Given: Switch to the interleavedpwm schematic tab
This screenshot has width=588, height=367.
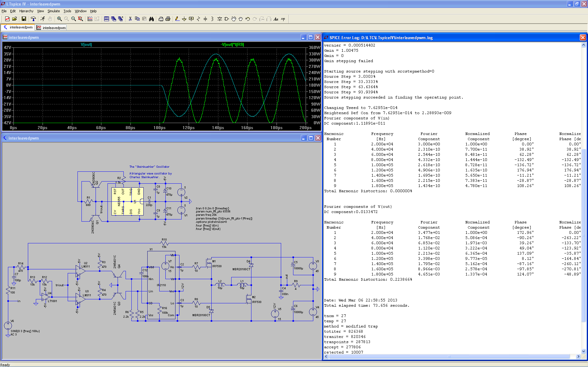Looking at the screenshot, I should coord(18,27).
